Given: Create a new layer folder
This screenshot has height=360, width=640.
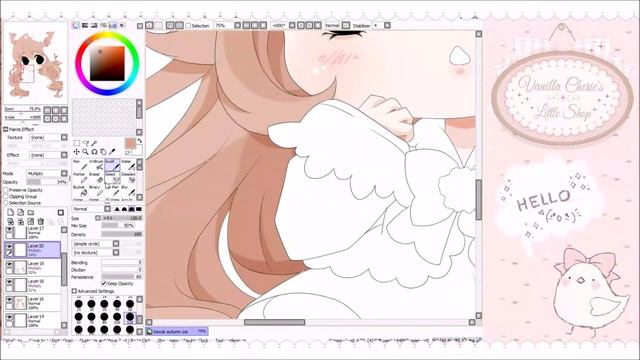Looking at the screenshot, I should (x=31, y=213).
